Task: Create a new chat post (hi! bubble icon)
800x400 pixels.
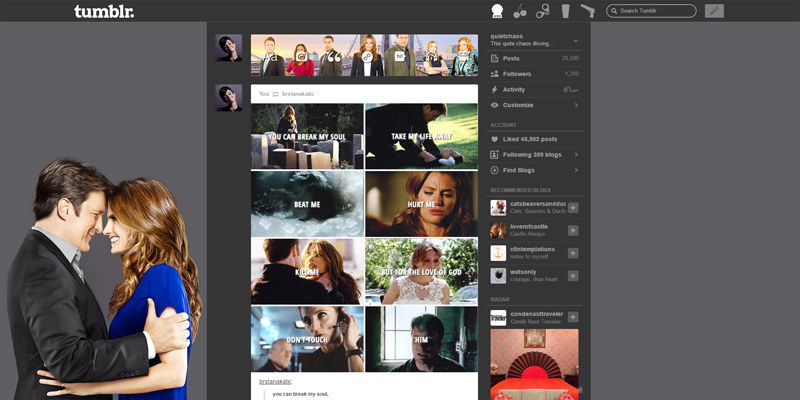Action: [399, 57]
